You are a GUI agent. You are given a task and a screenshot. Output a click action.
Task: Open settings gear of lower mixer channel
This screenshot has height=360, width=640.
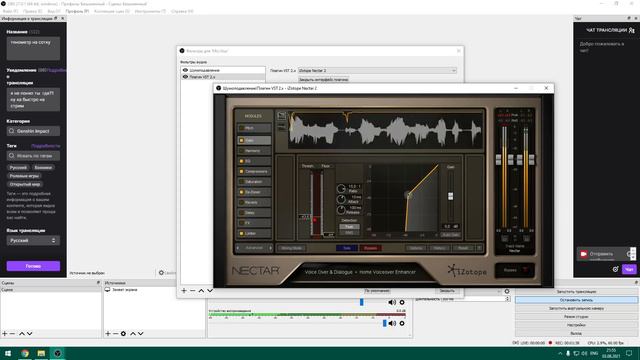(x=402, y=323)
